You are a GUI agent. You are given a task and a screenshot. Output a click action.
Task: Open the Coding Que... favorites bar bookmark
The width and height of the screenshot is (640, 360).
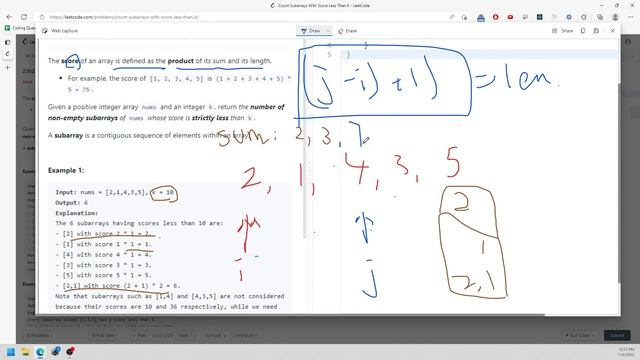[20, 28]
